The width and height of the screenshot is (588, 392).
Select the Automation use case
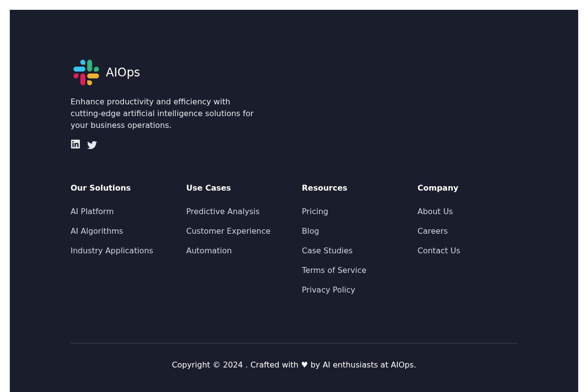[209, 250]
